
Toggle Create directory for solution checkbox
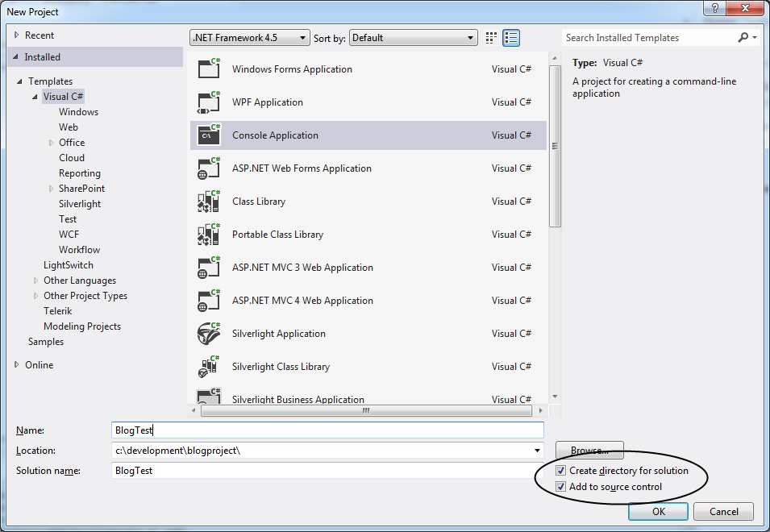pos(561,471)
